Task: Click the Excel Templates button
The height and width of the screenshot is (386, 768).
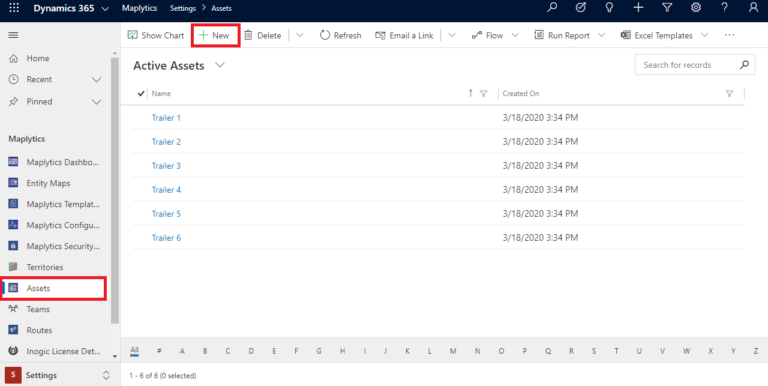Action: (x=657, y=35)
